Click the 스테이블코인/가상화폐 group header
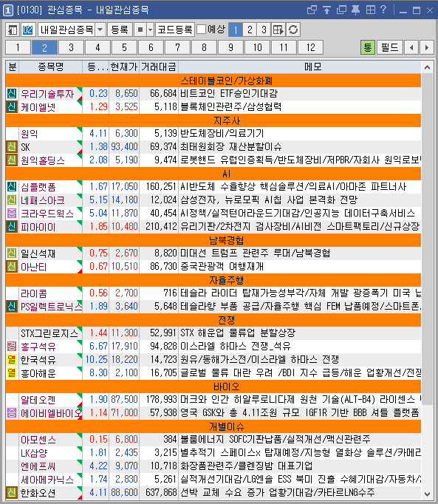Screen dimensions: 438x504 (x=213, y=81)
